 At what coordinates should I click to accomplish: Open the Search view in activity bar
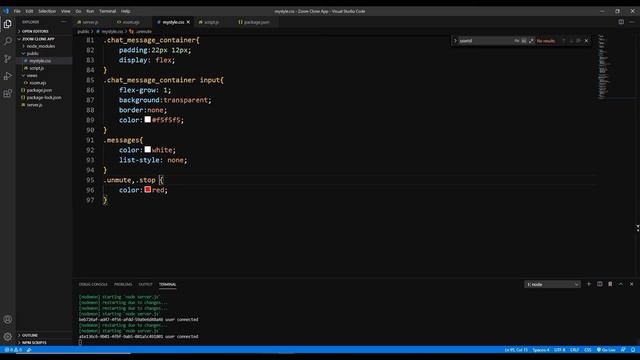(7, 41)
